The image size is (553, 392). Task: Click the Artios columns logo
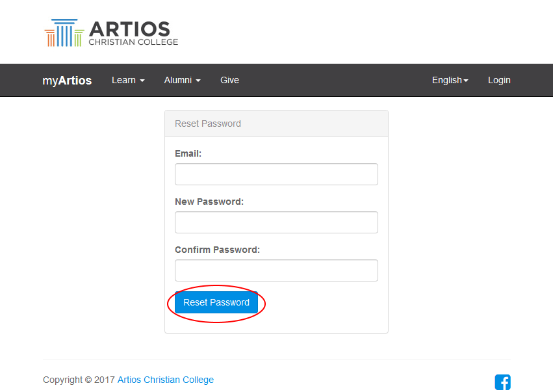pos(63,31)
